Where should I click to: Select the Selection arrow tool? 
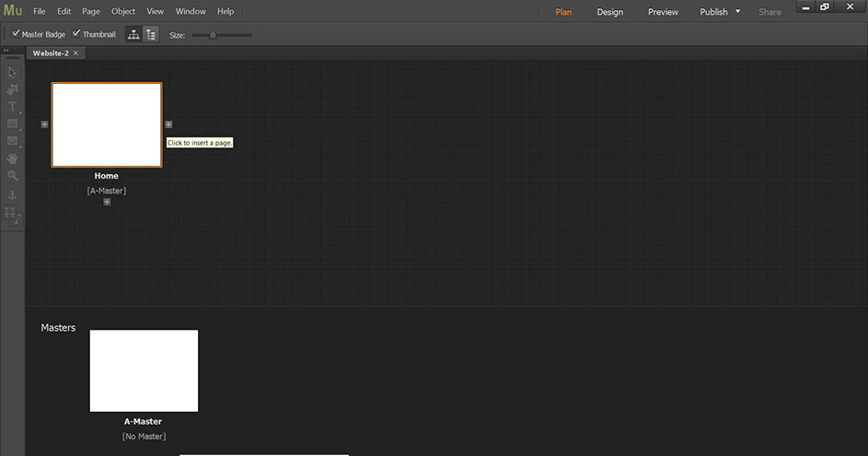pyautogui.click(x=12, y=73)
